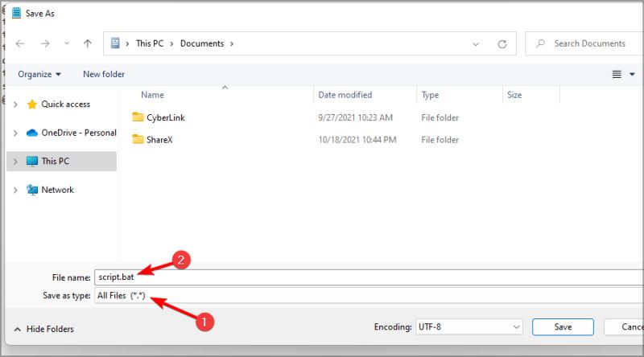Open the Organize menu
This screenshot has width=644, height=357.
coord(39,74)
